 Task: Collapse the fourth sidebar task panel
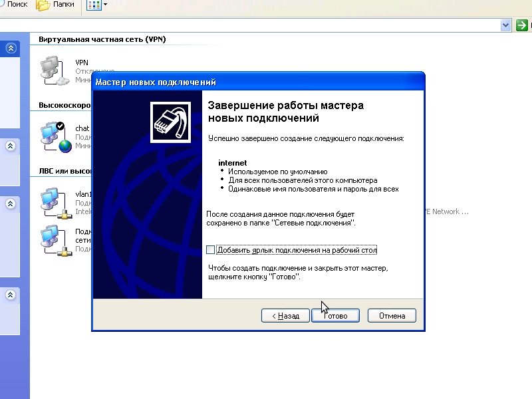coord(11,295)
